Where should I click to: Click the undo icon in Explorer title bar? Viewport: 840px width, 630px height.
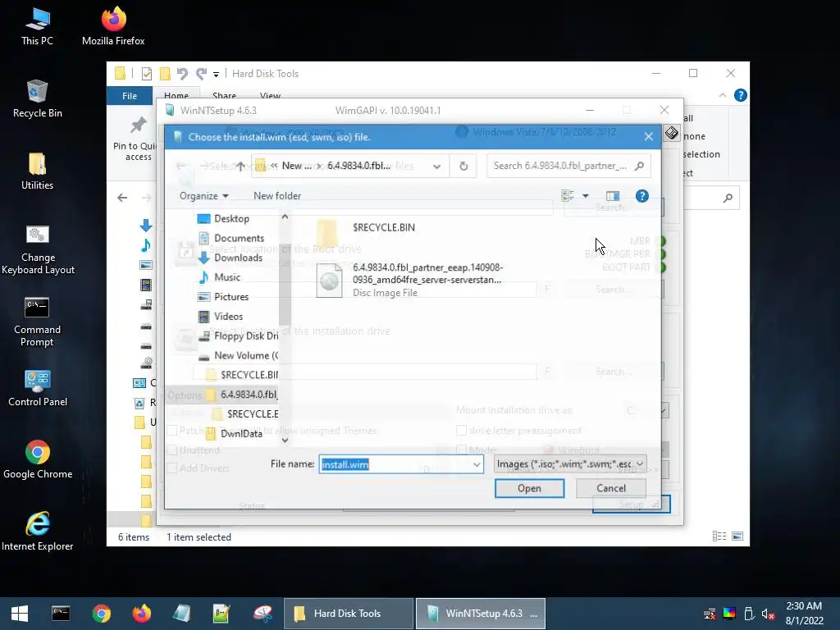[x=182, y=74]
